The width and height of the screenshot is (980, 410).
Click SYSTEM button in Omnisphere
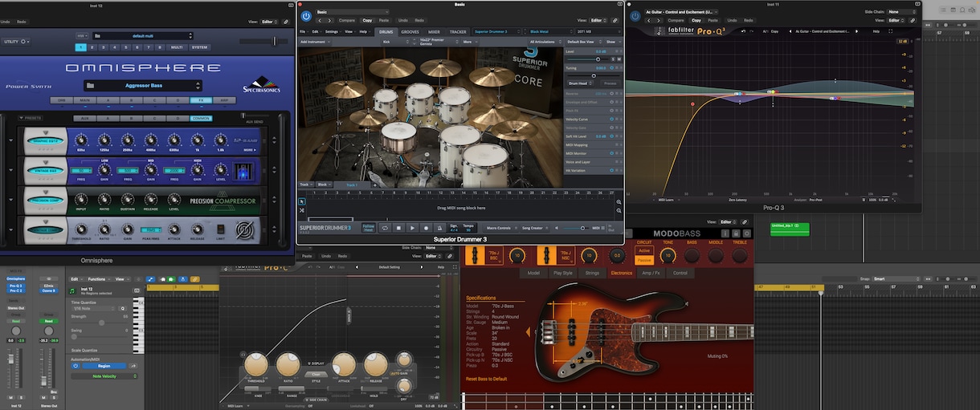click(x=198, y=47)
